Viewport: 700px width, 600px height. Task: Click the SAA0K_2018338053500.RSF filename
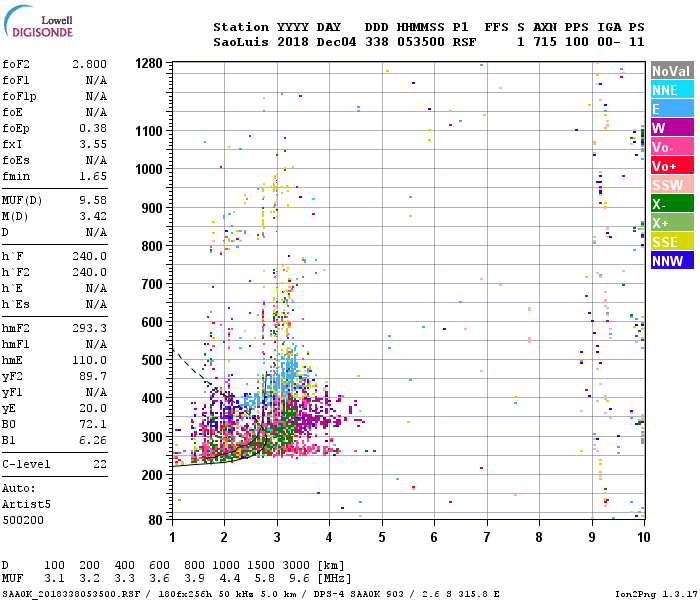tap(71, 594)
